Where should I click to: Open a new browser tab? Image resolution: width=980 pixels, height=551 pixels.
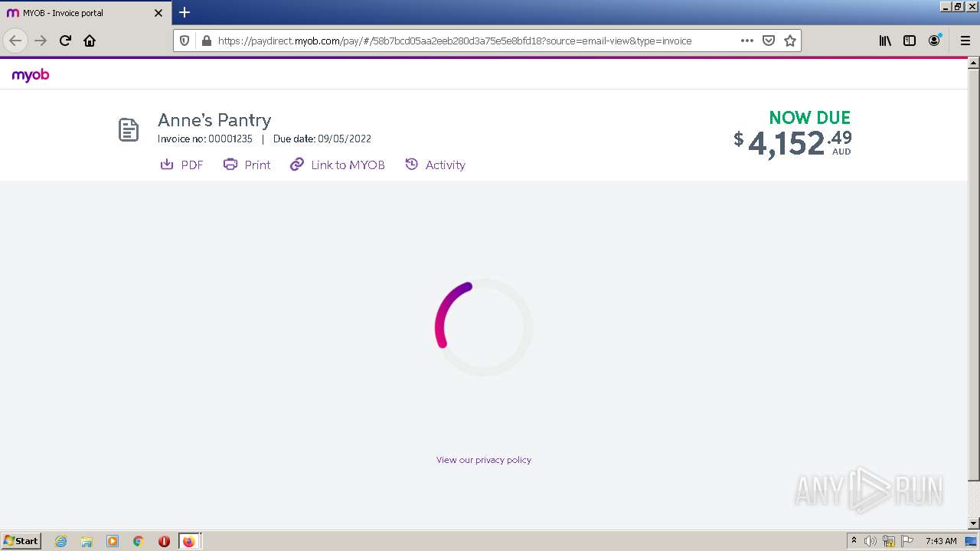point(185,12)
